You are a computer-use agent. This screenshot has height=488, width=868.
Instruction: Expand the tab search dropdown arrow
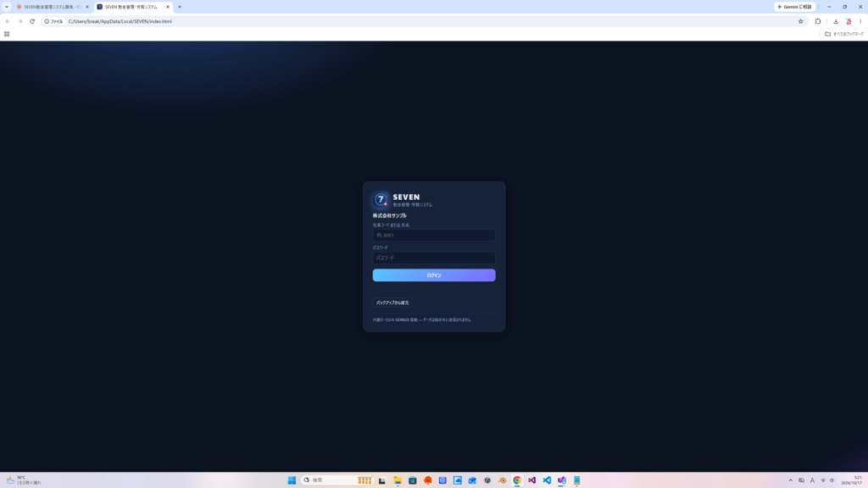tap(7, 7)
